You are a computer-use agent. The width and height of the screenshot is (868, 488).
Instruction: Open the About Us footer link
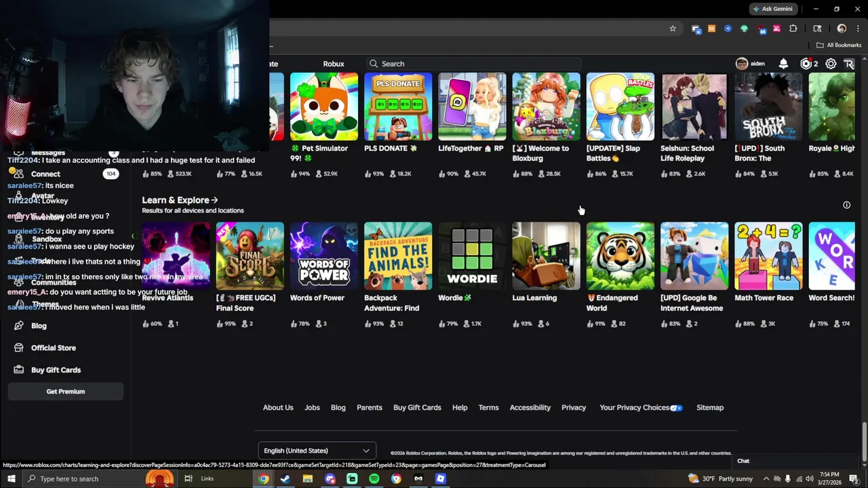click(x=278, y=408)
